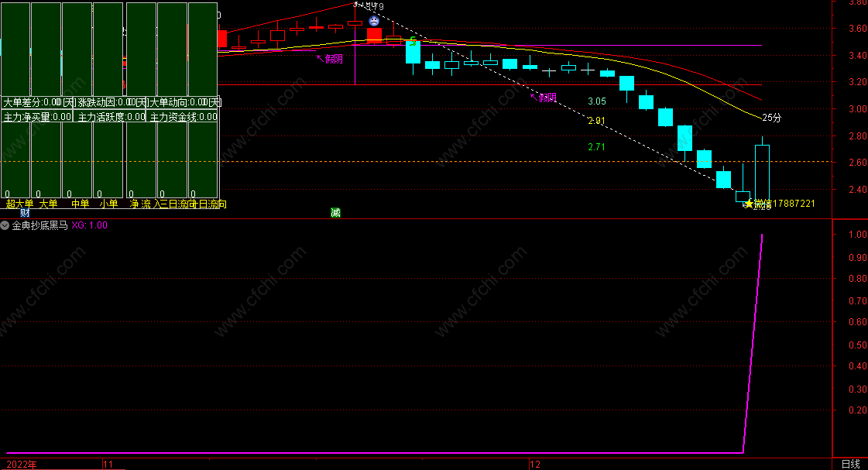Viewport: 868px width, 470px height.
Task: Click the 0.50 indicator axis label
Action: coord(857,345)
